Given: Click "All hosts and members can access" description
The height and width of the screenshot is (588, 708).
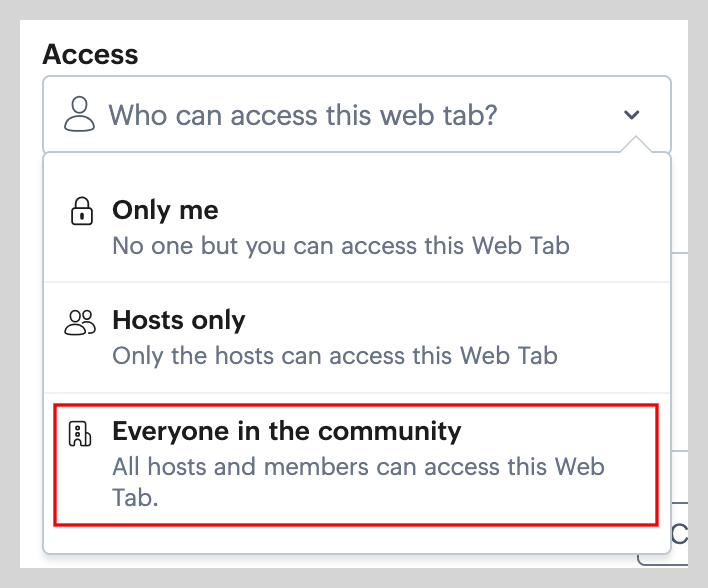Looking at the screenshot, I should (358, 467).
